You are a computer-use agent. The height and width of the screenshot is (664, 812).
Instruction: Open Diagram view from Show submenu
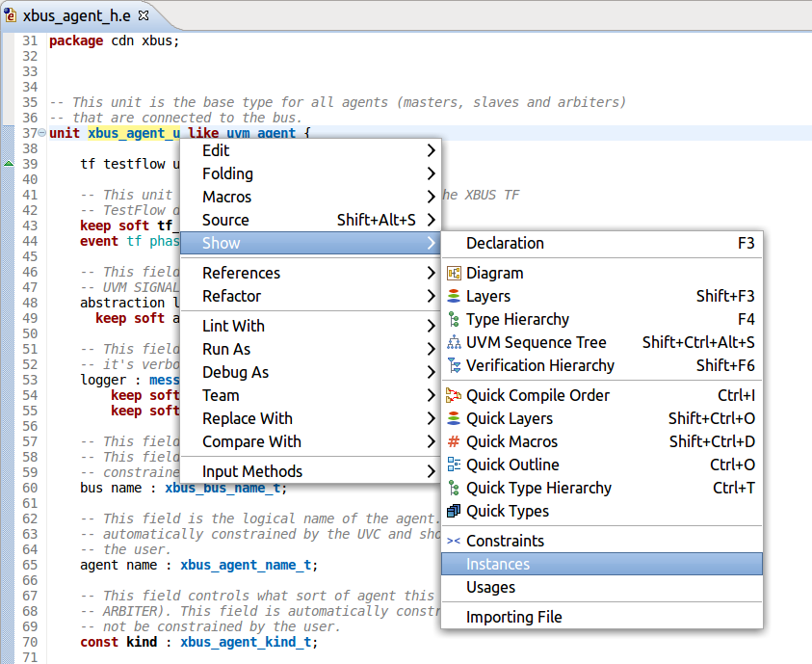pos(494,273)
